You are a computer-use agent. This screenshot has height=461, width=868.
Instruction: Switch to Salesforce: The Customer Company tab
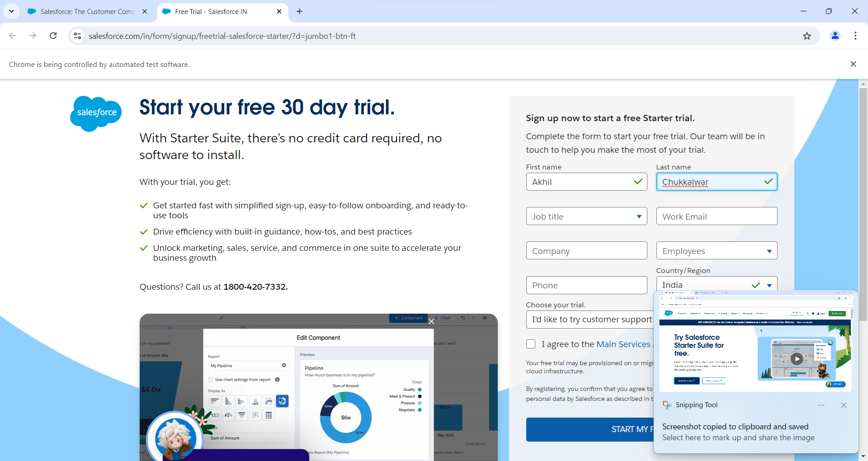click(x=87, y=11)
